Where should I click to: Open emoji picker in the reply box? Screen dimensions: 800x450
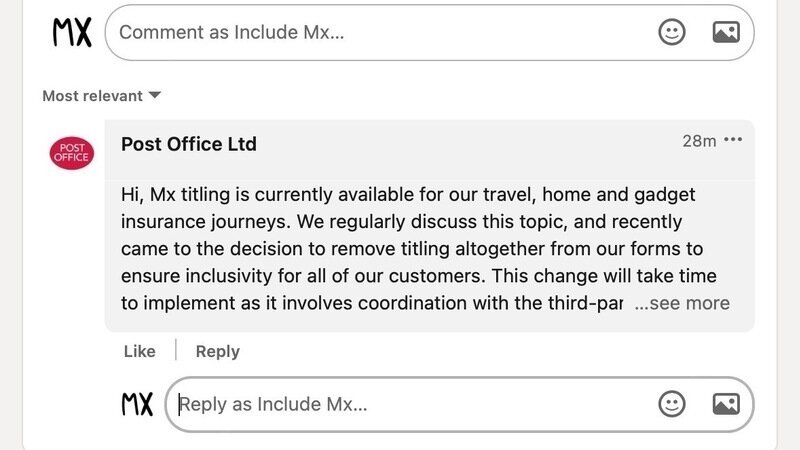[672, 404]
